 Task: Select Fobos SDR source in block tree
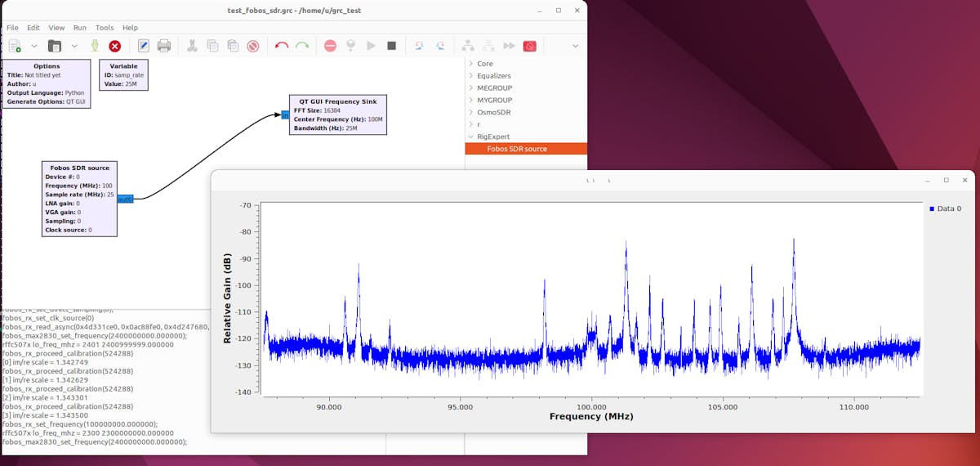tap(526, 149)
